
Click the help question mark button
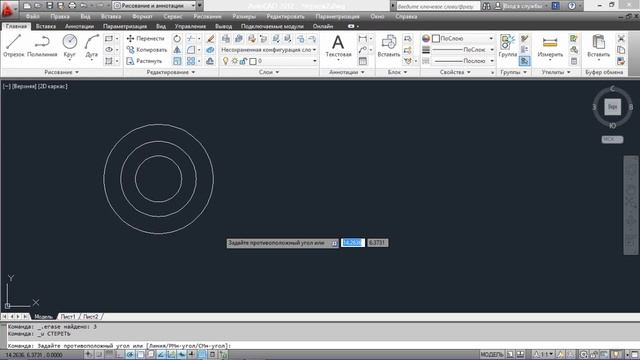tap(572, 6)
